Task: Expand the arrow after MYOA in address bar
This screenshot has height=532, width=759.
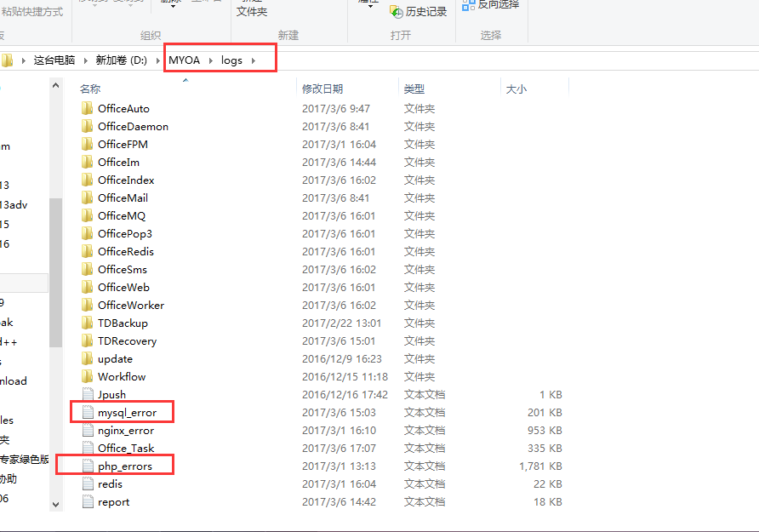Action: point(210,60)
